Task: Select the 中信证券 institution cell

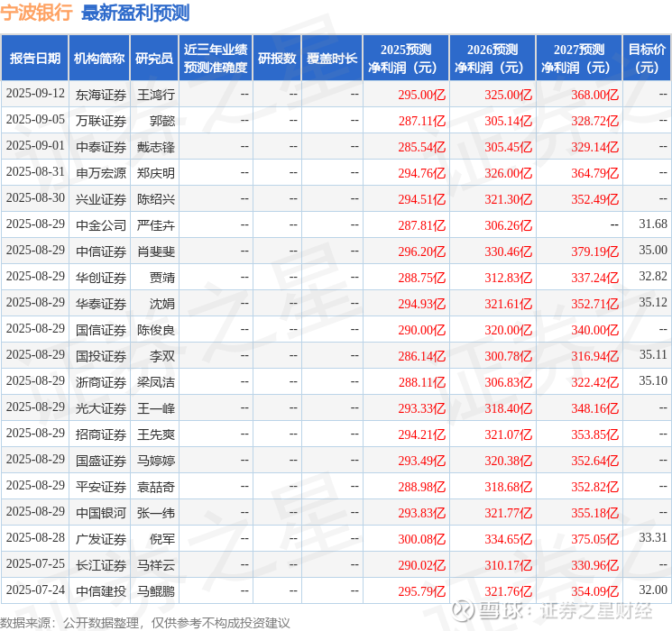Action: pos(101,251)
